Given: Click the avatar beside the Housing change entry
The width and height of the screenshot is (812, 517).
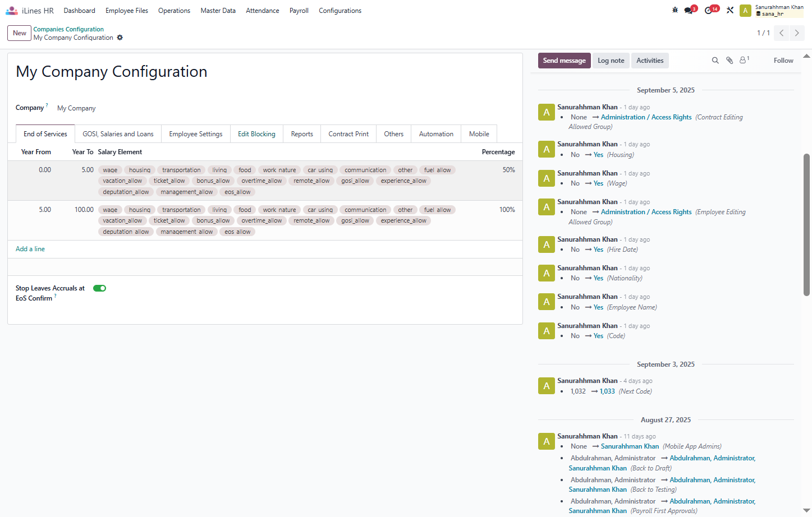Looking at the screenshot, I should pos(547,149).
